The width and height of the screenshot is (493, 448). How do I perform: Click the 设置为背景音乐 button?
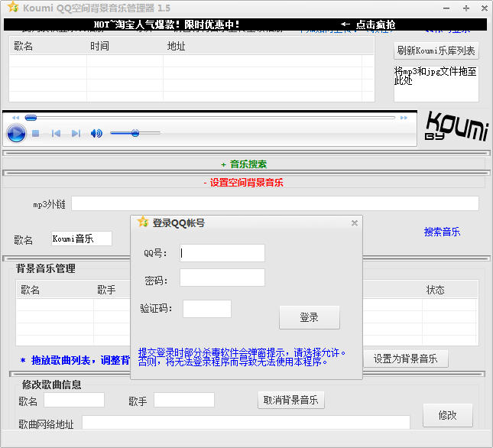[405, 359]
